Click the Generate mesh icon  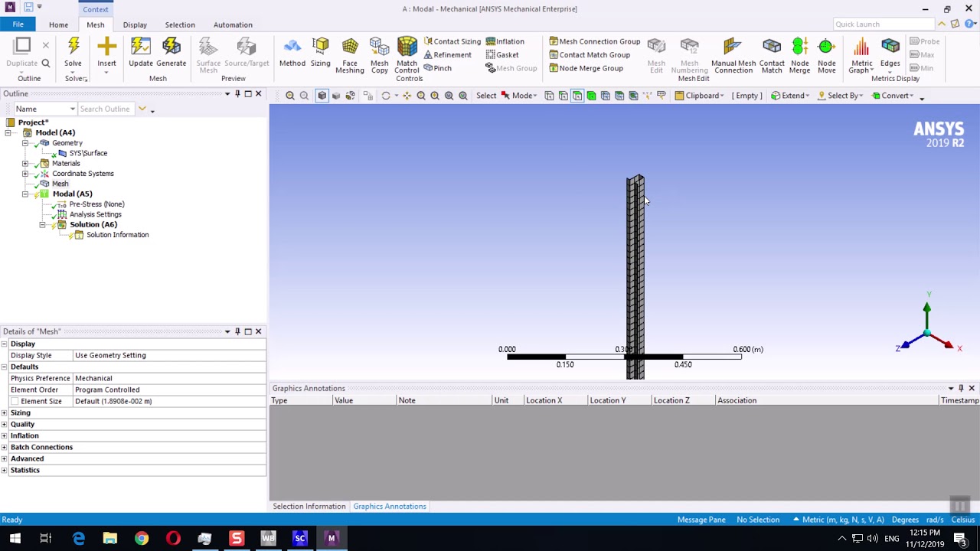click(171, 47)
